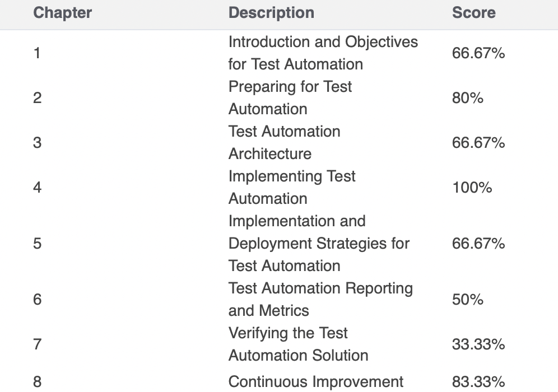Screen dimensions: 558x392
Task: Select the 'Introduction and Objectives for Test Automation' description
Action: tap(323, 53)
